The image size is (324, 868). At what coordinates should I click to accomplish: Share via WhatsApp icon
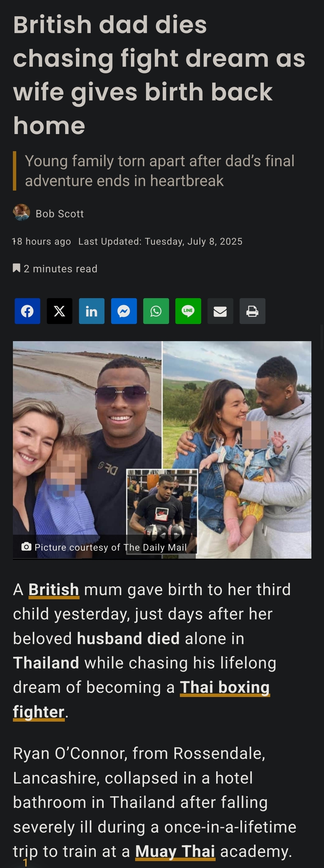pos(156,311)
